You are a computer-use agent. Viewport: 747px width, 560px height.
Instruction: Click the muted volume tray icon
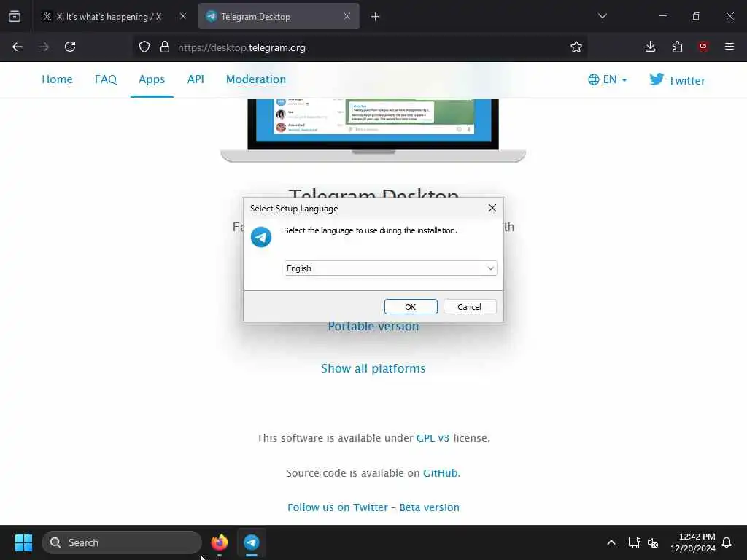point(653,542)
